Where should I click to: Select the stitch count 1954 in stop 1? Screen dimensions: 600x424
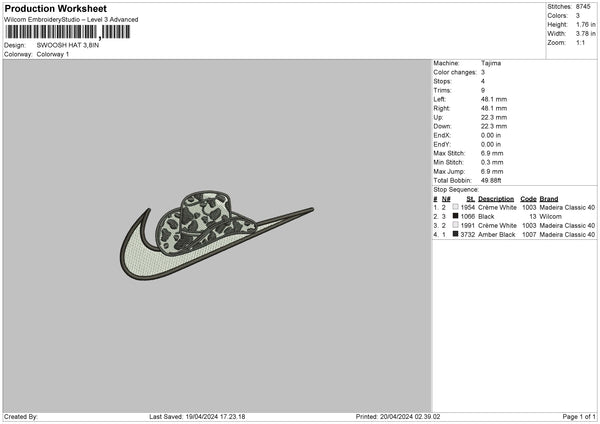(x=468, y=207)
